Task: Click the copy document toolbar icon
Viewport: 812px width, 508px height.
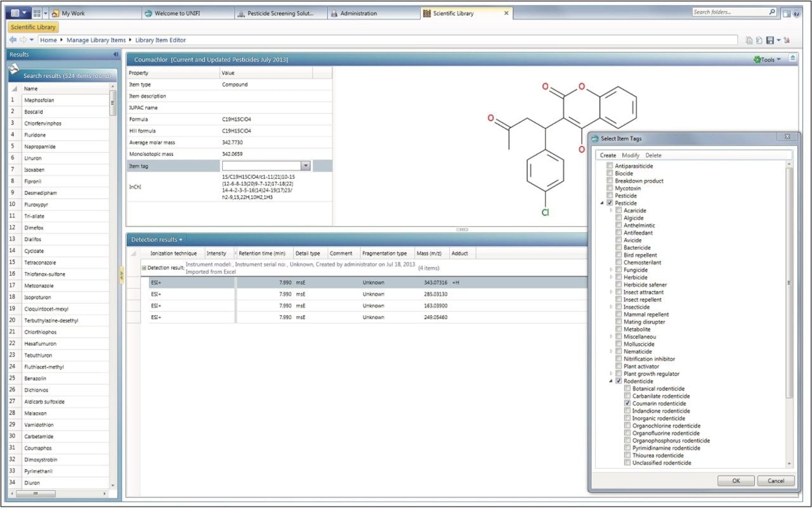Action: (749, 41)
